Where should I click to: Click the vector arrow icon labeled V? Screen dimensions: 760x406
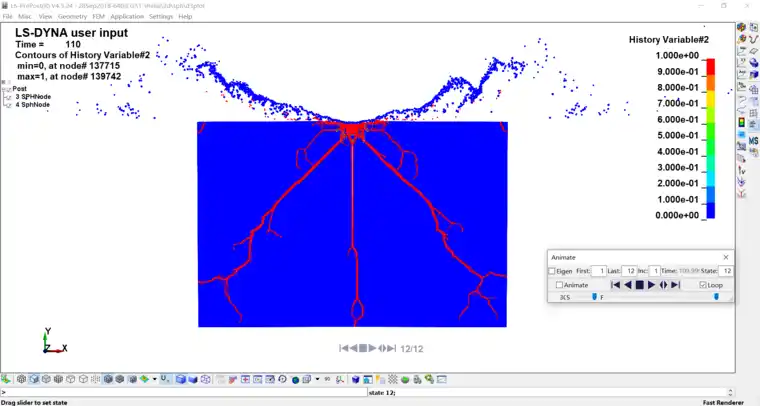(742, 170)
